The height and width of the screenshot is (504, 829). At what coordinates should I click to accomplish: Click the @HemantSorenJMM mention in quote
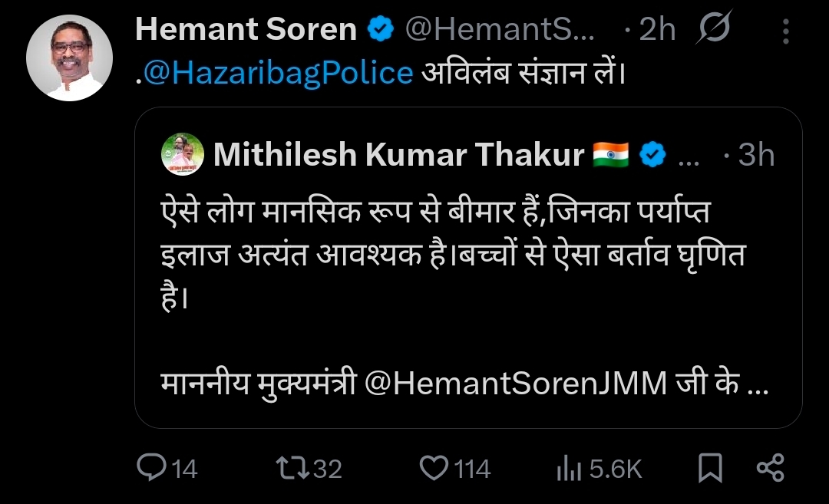[515, 384]
